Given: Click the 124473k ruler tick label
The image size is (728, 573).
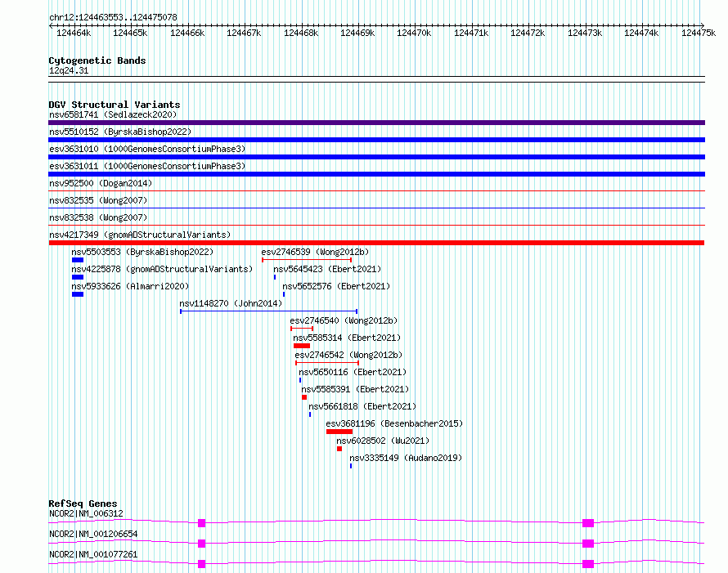Looking at the screenshot, I should 585,33.
